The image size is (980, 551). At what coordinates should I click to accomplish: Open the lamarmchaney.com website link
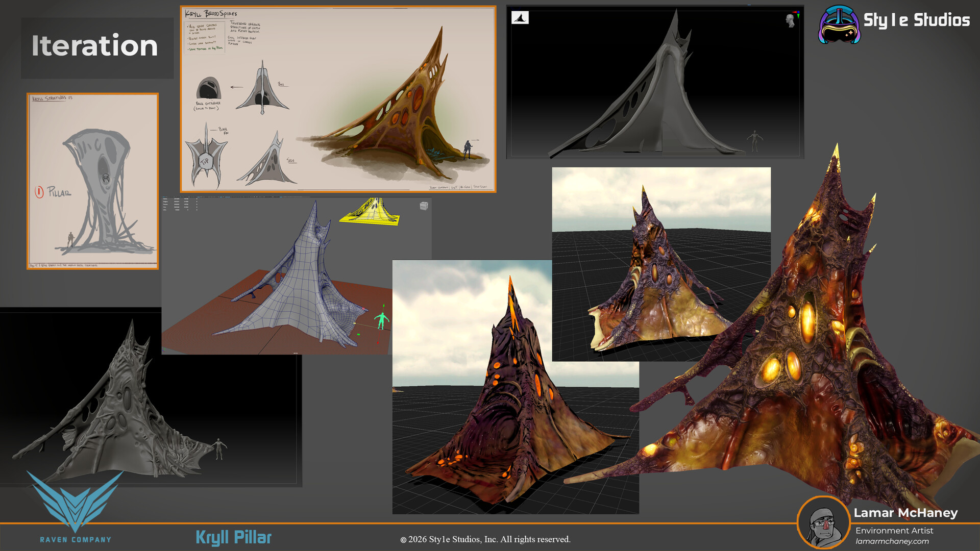892,541
